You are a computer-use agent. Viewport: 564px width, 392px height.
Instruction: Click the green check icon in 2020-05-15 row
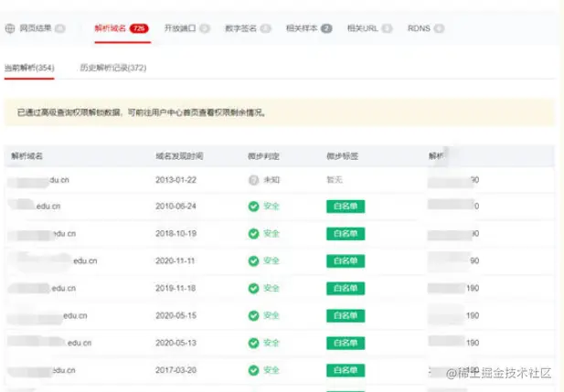point(253,316)
